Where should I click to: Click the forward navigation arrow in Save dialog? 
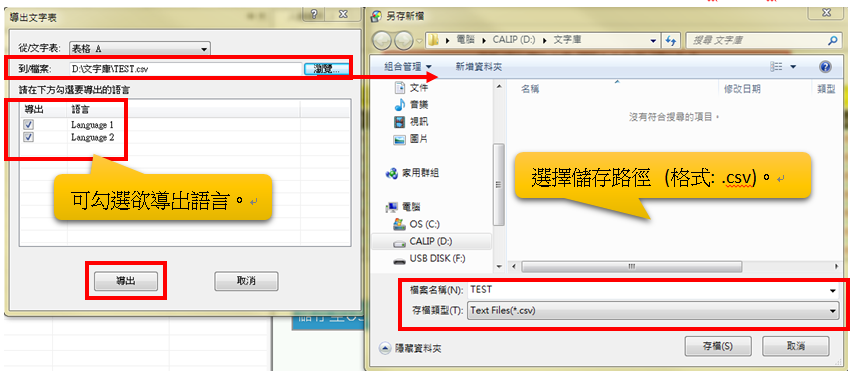click(x=404, y=40)
